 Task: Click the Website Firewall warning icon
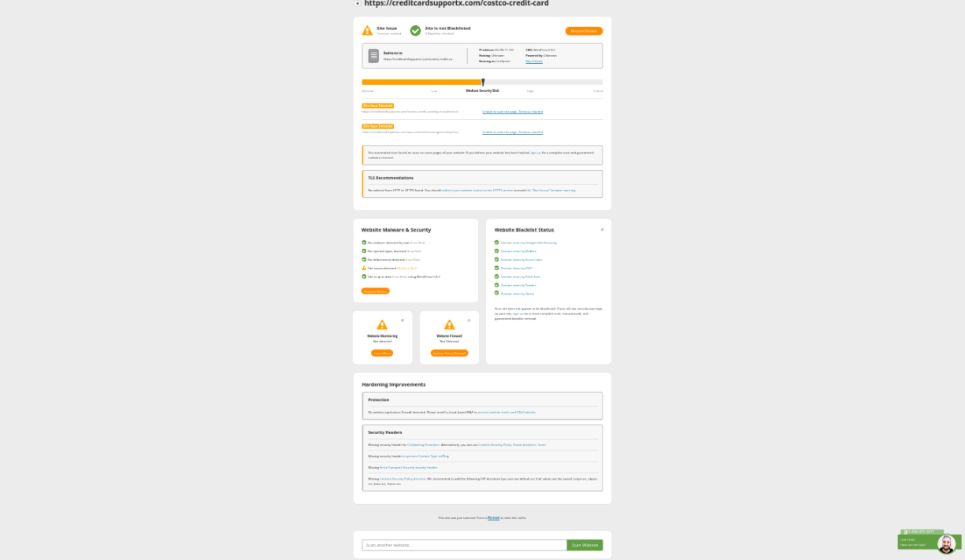[x=449, y=325]
